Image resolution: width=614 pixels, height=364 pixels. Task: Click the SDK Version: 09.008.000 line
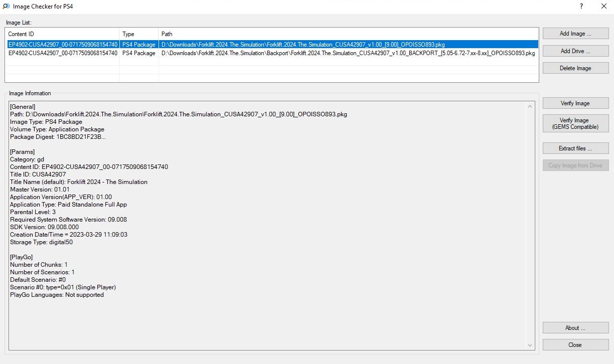click(x=44, y=227)
